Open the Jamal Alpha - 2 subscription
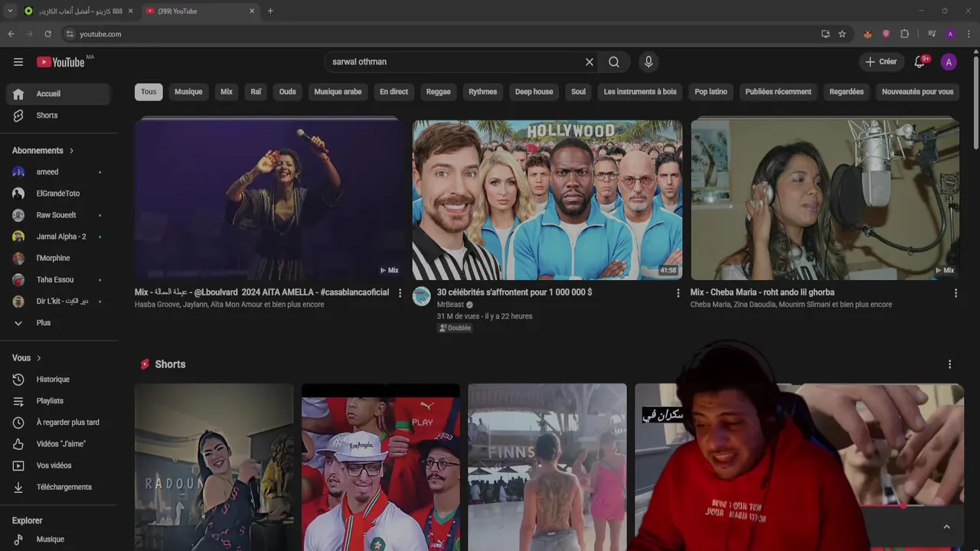 tap(59, 236)
